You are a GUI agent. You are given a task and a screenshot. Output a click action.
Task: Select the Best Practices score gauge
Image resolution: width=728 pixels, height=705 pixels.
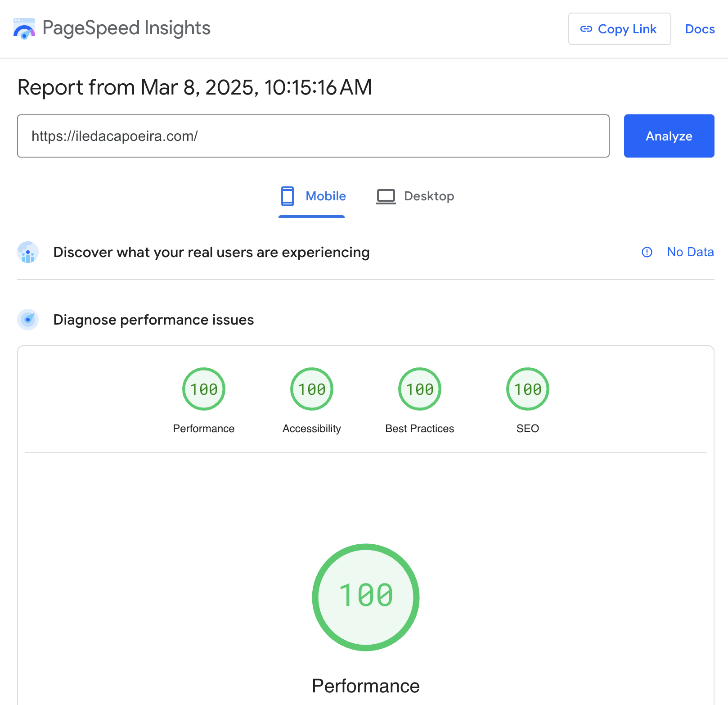pos(420,389)
